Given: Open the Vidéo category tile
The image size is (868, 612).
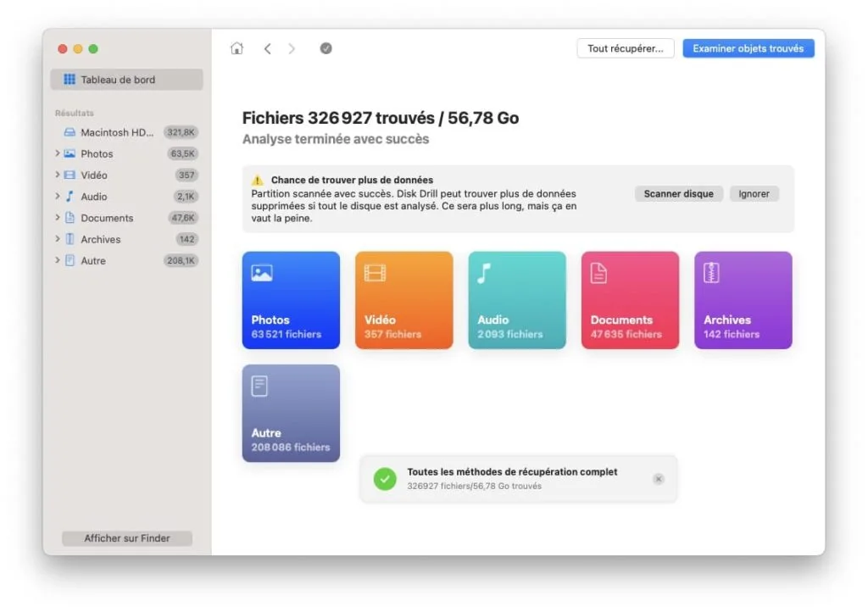Looking at the screenshot, I should [403, 299].
